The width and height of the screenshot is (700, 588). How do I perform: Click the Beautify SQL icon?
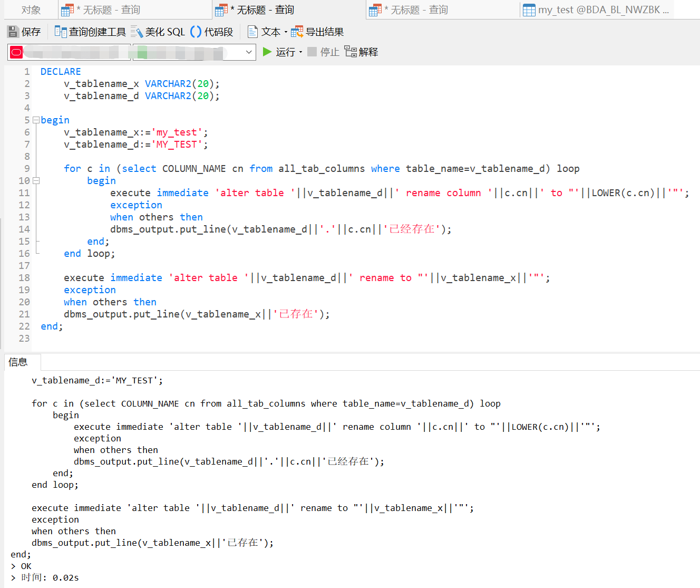click(137, 32)
